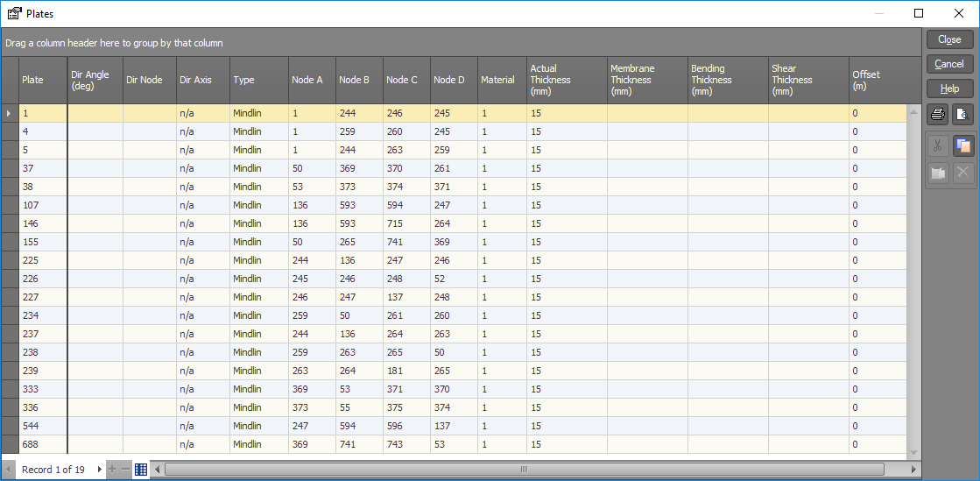Click the horizontal scrollbar thumb

[525, 469]
